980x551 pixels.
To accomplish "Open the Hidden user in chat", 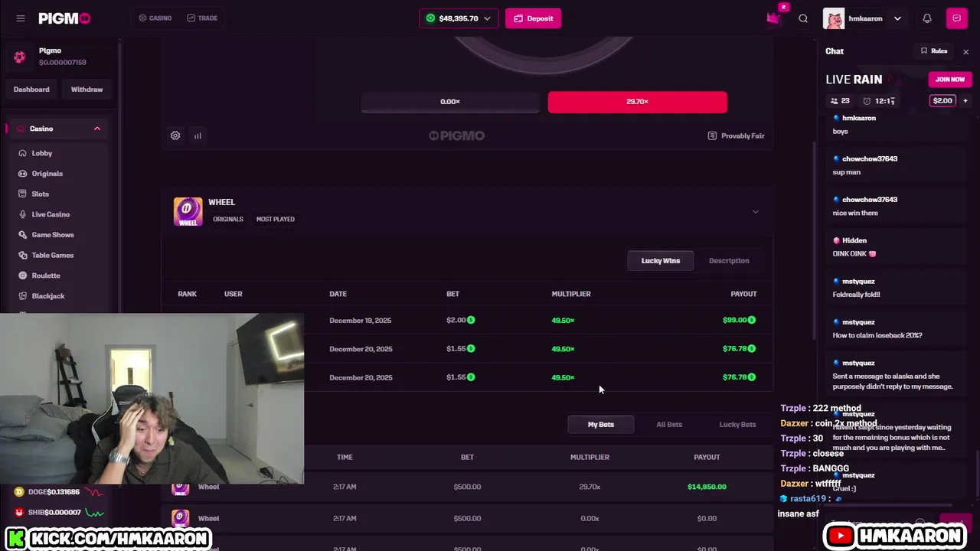I will click(854, 241).
